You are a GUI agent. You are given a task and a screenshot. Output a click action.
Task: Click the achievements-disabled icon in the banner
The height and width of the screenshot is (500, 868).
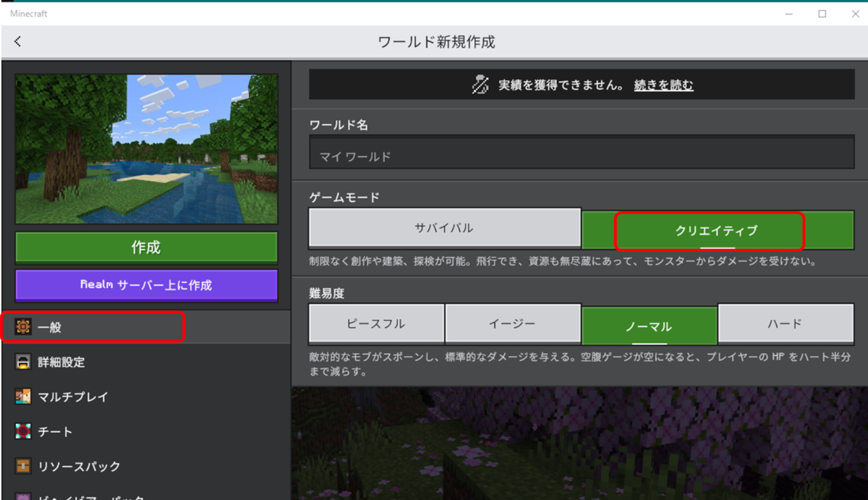pyautogui.click(x=480, y=85)
